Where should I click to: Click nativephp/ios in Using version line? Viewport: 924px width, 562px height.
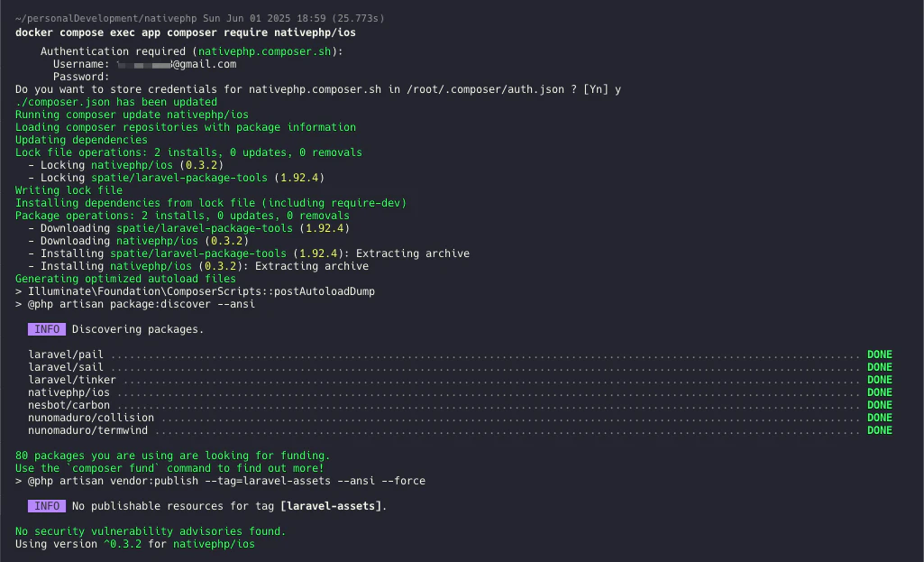point(214,544)
